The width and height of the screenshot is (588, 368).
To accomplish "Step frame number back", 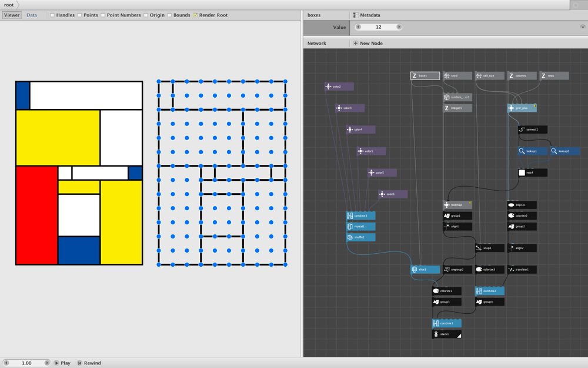I will pyautogui.click(x=6, y=363).
